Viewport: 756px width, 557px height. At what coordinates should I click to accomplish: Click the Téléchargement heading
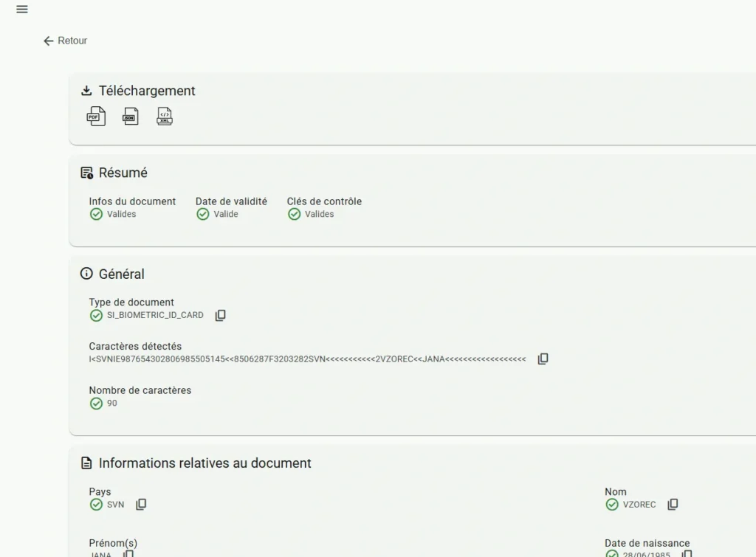click(147, 91)
